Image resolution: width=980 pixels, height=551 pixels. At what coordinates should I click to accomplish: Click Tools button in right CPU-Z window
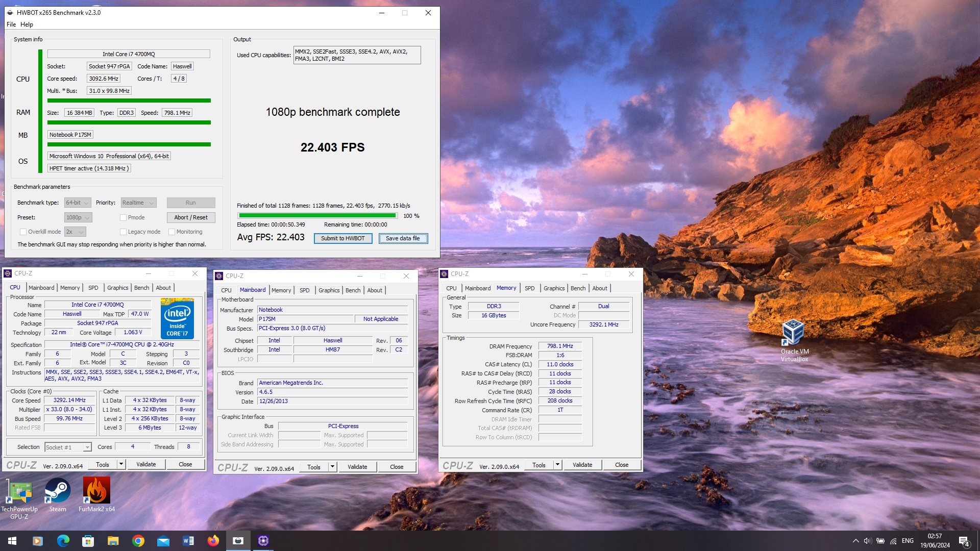pos(538,465)
